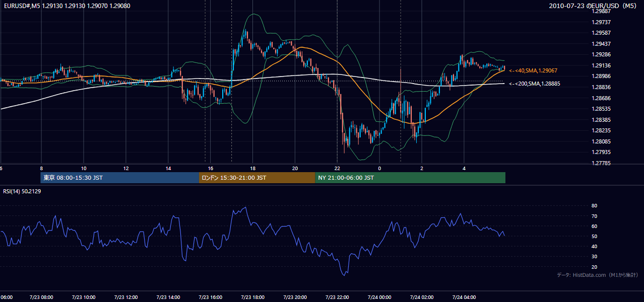Click price axis value 1.29286
Image resolution: width=644 pixels, height=302 pixels.
601,54
